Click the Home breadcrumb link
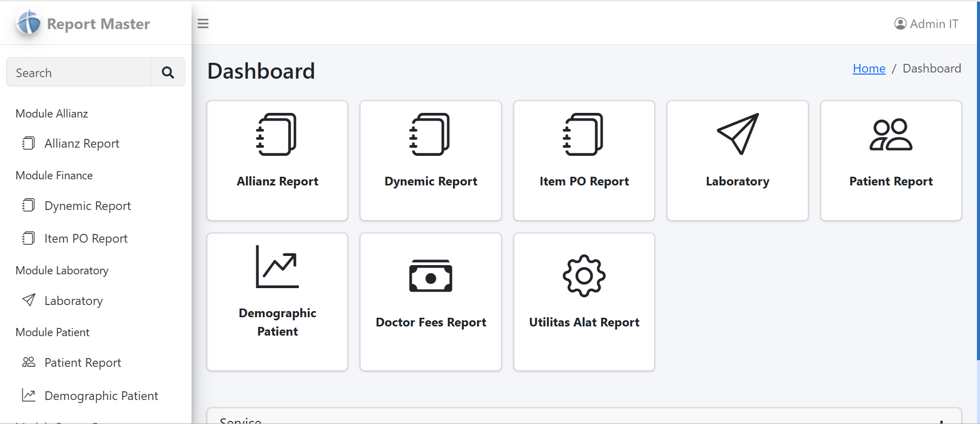The image size is (980, 424). [x=869, y=68]
